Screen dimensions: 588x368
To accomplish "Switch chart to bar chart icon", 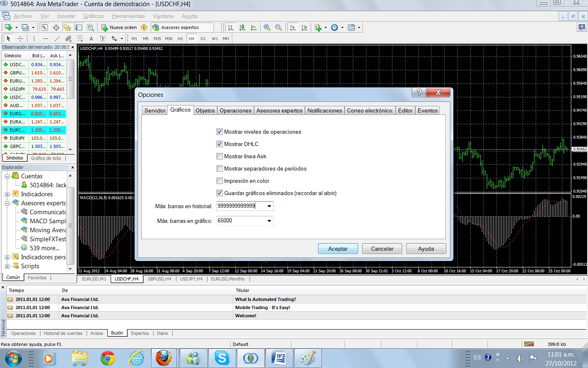I will 231,27.
